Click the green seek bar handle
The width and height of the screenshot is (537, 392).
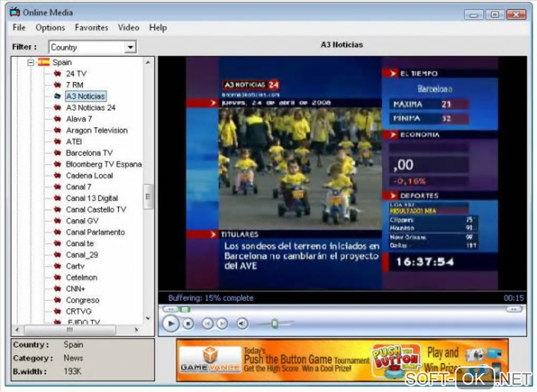pyautogui.click(x=185, y=309)
